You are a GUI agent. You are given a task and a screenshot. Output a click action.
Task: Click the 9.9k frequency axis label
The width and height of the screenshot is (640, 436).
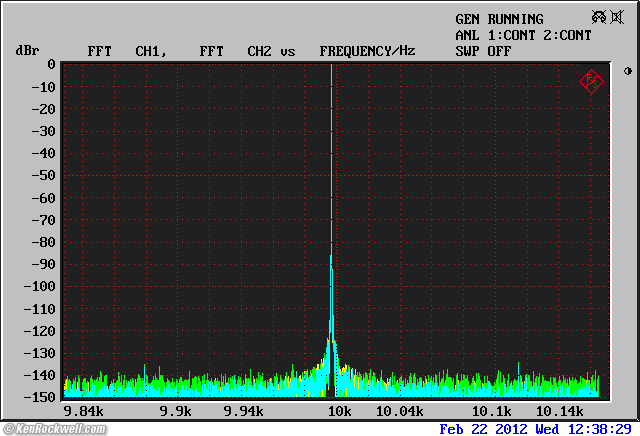click(x=175, y=411)
